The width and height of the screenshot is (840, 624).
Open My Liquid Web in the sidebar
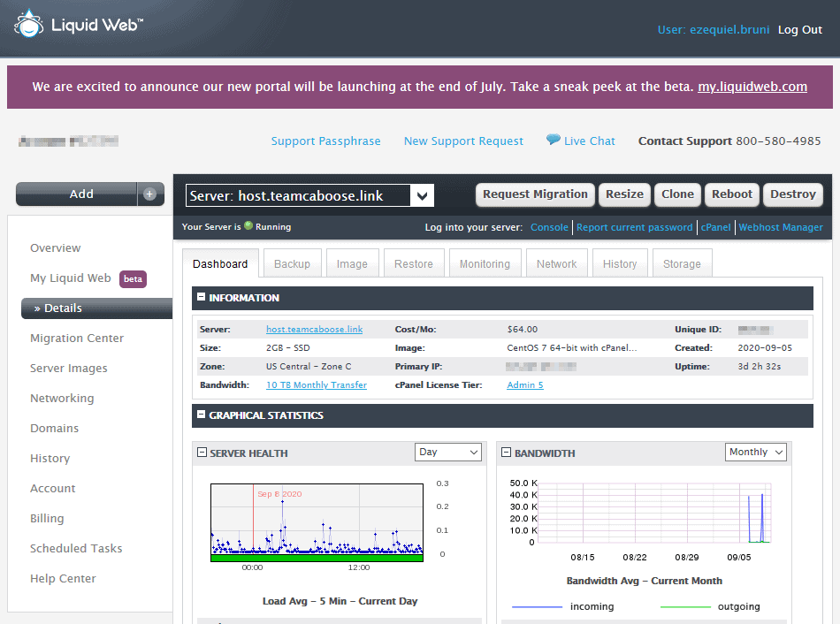coord(70,278)
